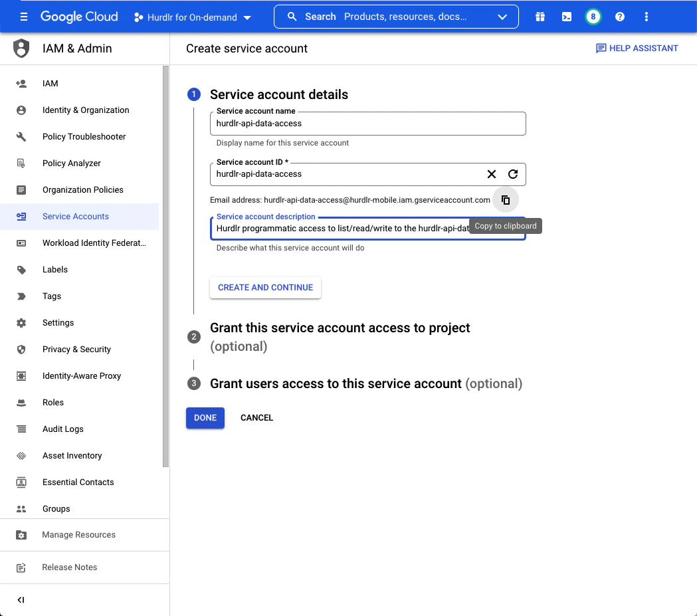The height and width of the screenshot is (616, 697).
Task: Click the DONE button
Action: point(205,418)
